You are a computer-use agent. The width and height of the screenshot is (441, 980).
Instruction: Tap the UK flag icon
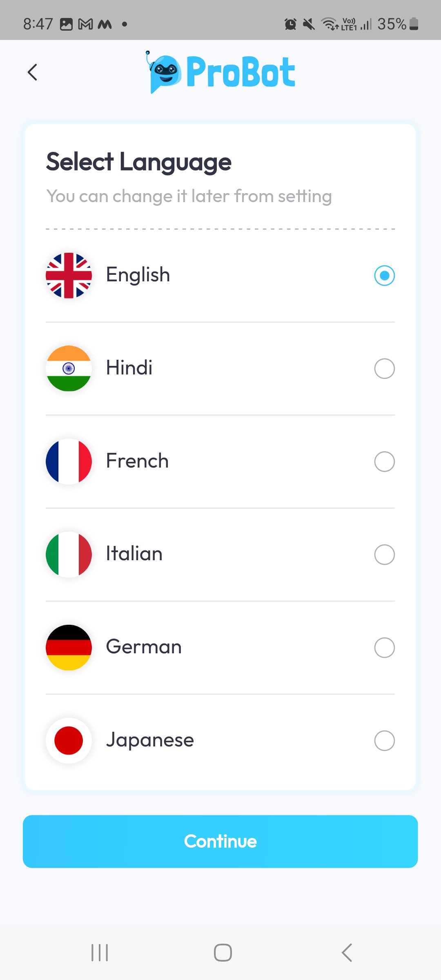69,275
